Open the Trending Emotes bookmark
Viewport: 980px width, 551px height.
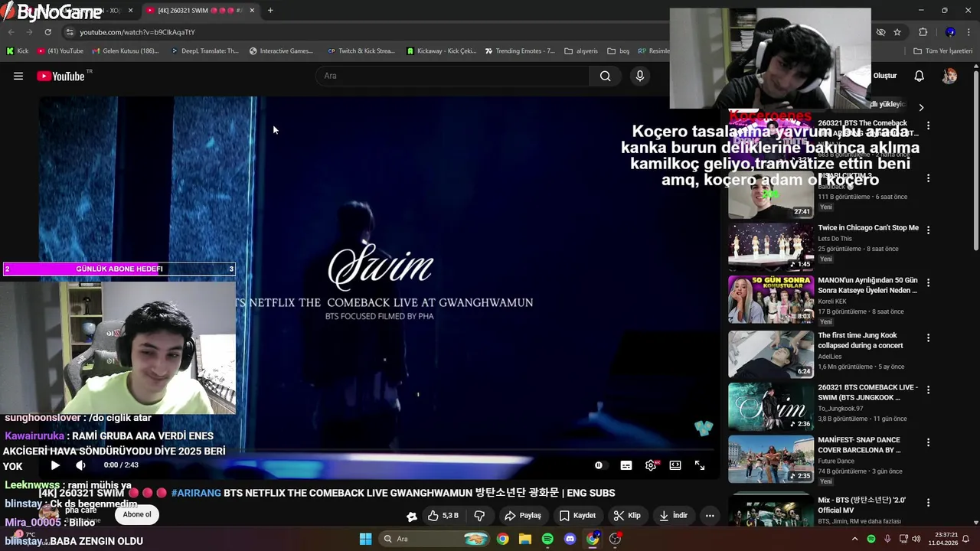(x=520, y=51)
